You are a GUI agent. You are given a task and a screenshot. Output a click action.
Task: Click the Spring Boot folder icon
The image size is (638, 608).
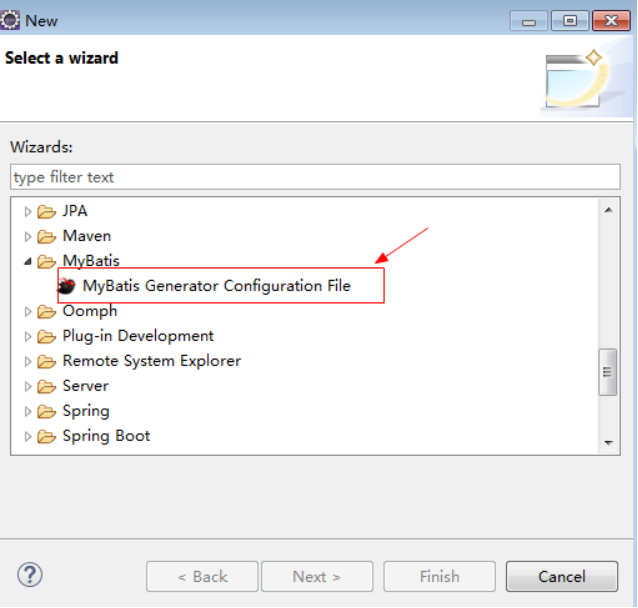click(x=46, y=437)
